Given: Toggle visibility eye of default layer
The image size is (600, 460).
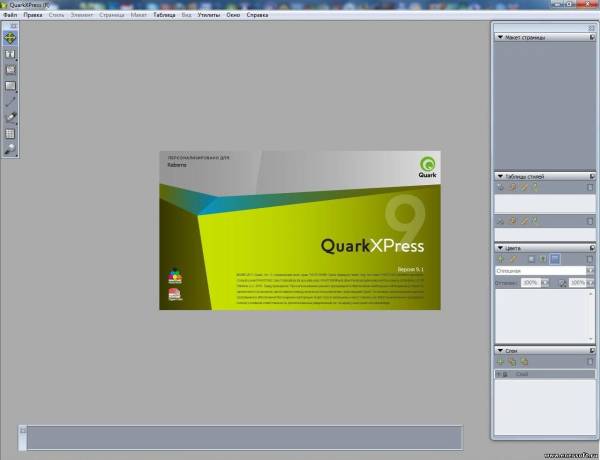Looking at the screenshot, I should pos(499,374).
